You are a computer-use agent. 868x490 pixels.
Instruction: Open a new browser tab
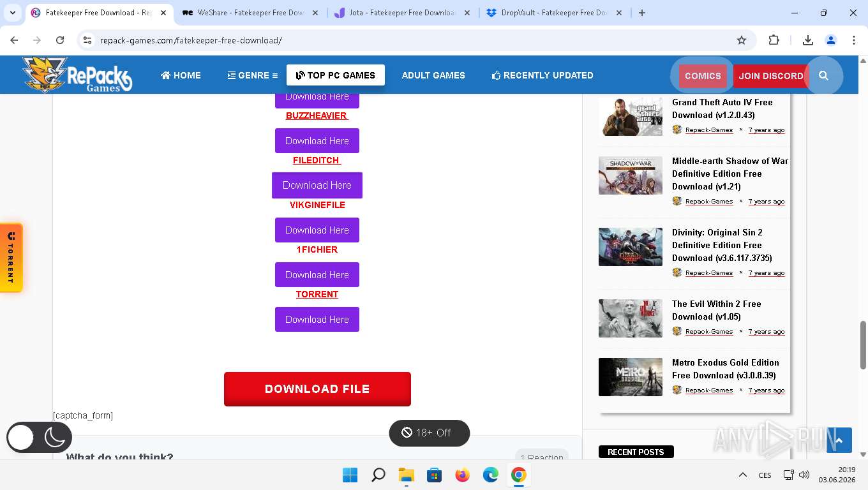point(642,13)
